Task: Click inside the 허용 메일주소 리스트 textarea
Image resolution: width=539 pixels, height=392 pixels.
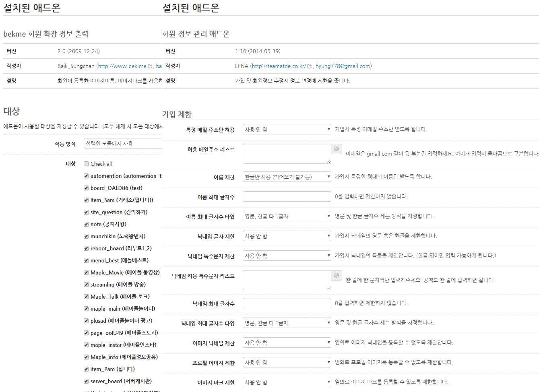Action: coord(287,154)
